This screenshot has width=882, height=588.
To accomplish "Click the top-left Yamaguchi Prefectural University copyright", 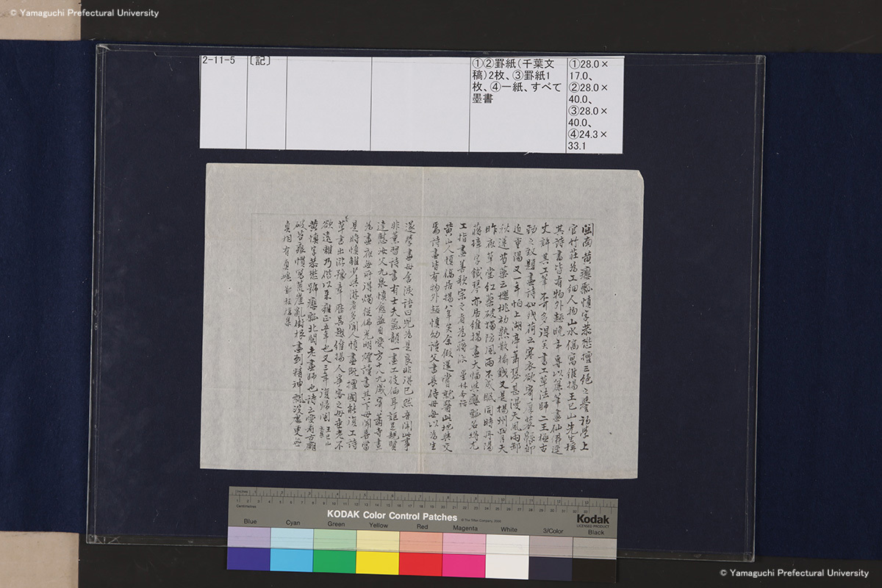I will click(x=79, y=12).
